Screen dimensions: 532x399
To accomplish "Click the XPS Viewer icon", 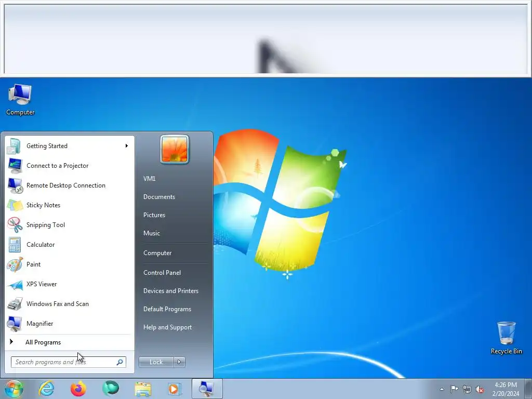I will (15, 284).
